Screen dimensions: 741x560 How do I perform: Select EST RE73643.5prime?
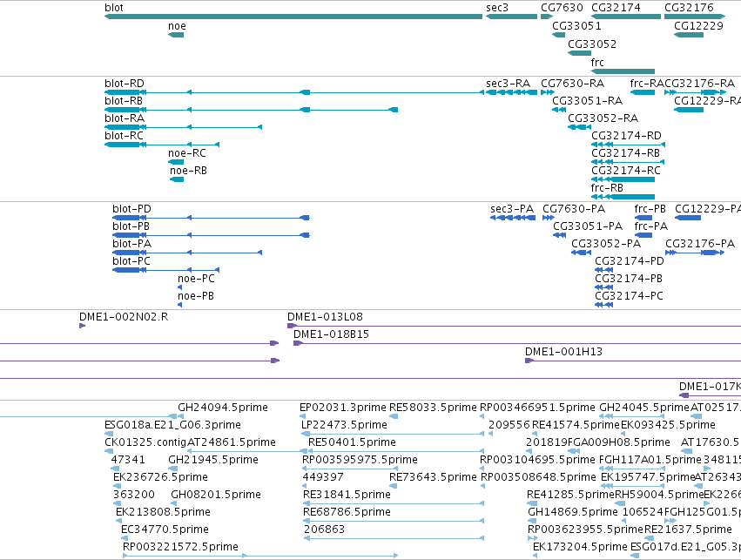pyautogui.click(x=394, y=486)
